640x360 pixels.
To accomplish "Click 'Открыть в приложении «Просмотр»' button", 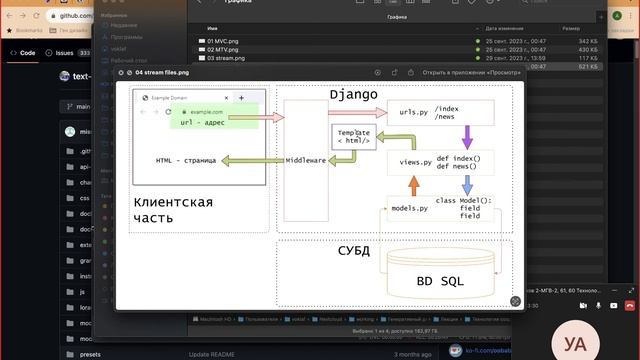I will coord(471,73).
